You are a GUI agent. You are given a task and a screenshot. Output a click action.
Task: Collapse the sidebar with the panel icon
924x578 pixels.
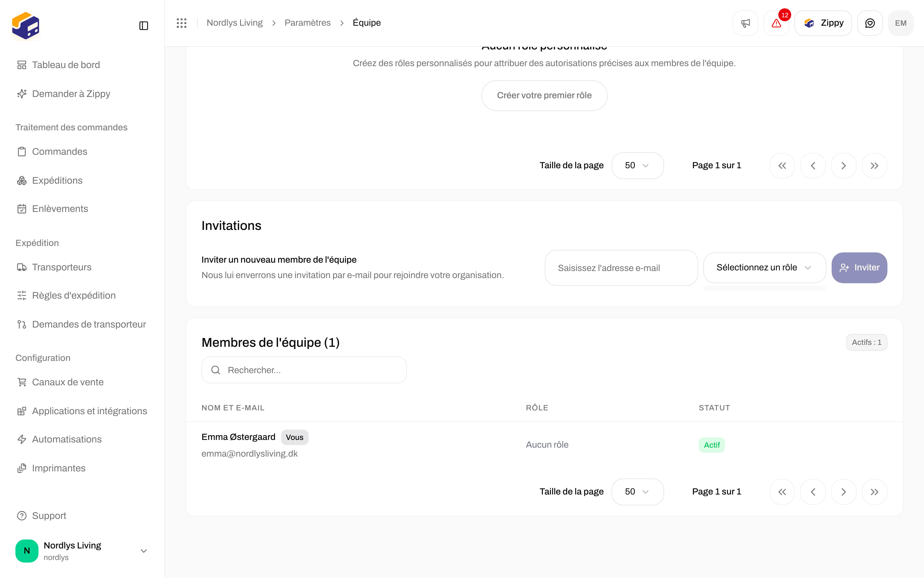pos(143,26)
